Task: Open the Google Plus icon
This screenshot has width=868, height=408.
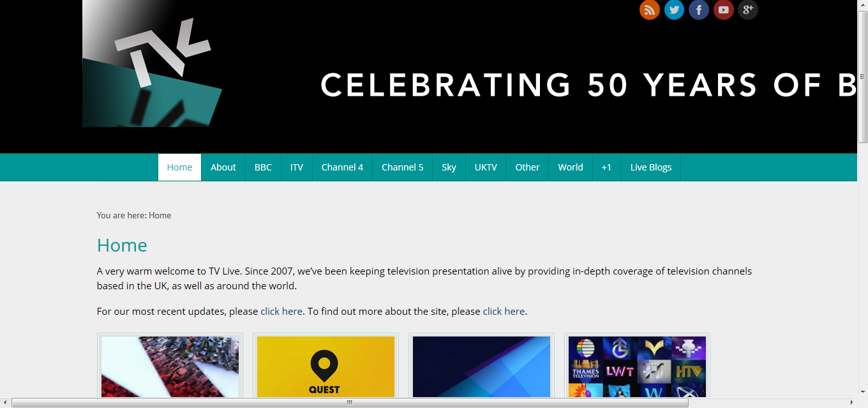Action: tap(748, 10)
